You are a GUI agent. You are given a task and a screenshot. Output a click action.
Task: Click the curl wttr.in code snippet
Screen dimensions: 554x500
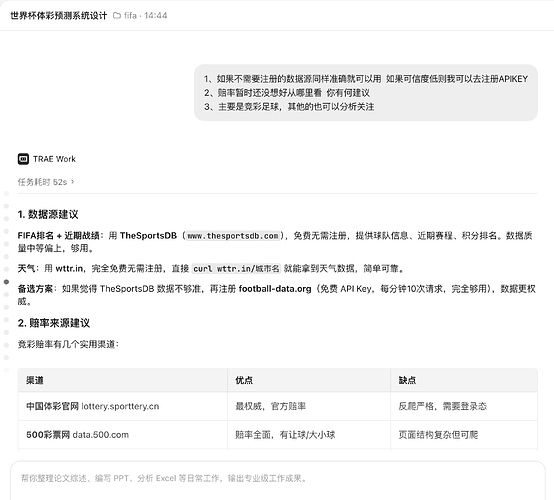(236, 269)
